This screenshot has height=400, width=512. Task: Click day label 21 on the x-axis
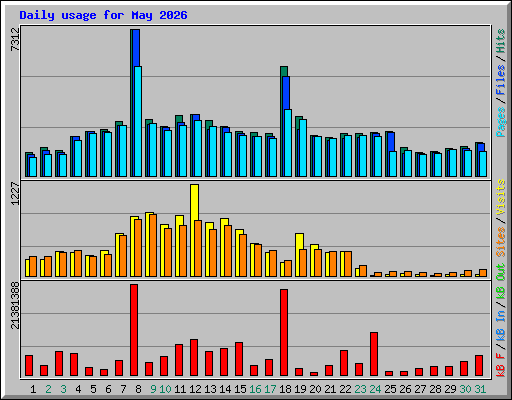pos(330,389)
